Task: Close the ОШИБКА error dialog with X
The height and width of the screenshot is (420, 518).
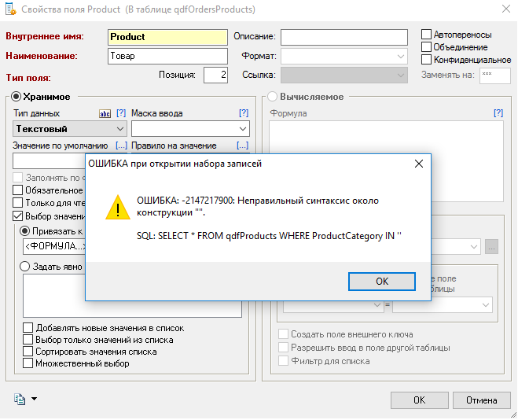Action: click(x=419, y=164)
